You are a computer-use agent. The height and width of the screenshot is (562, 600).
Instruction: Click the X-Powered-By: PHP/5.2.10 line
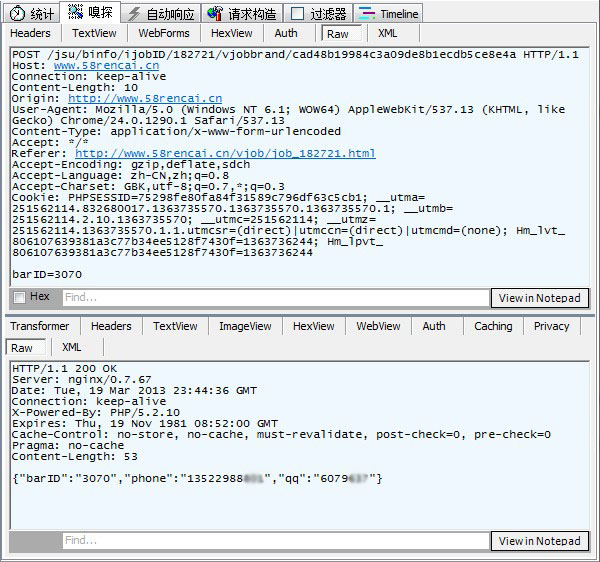(96, 412)
